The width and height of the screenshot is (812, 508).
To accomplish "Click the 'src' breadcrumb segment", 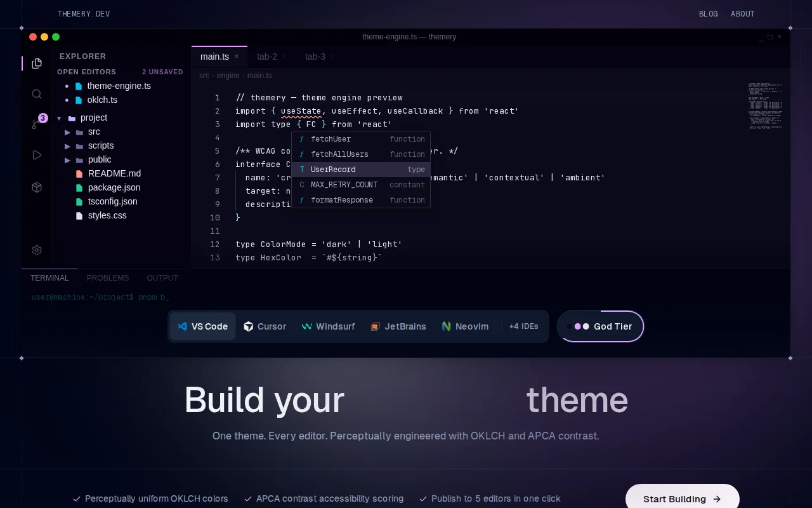I will click(204, 76).
